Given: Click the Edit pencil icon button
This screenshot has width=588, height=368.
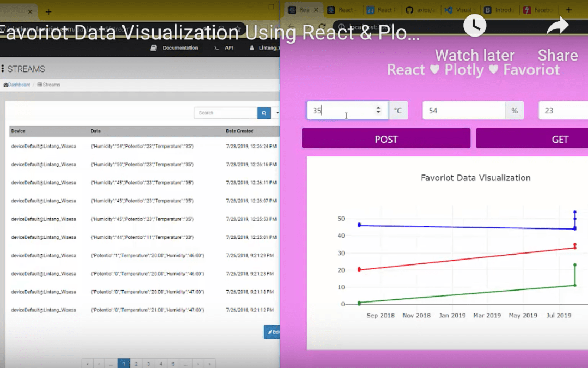Looking at the screenshot, I should [x=272, y=331].
